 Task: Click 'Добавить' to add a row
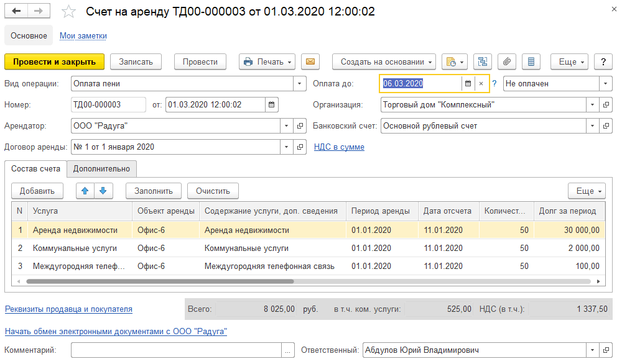tap(37, 191)
